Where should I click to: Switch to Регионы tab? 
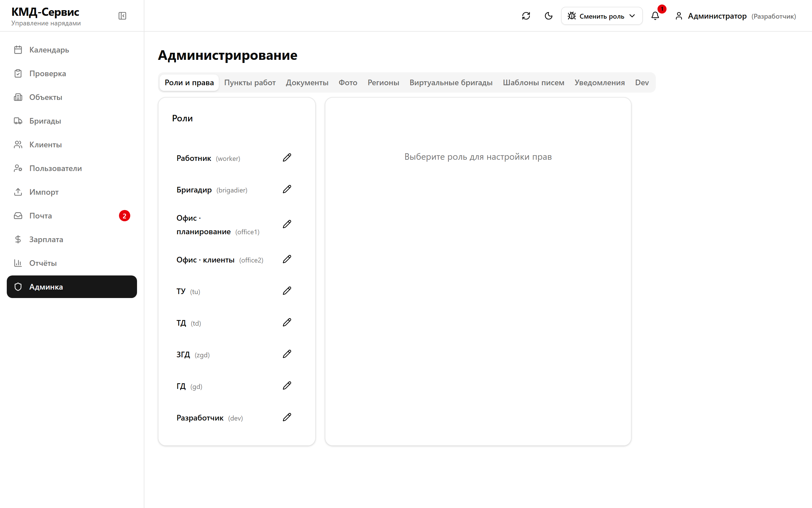point(383,83)
